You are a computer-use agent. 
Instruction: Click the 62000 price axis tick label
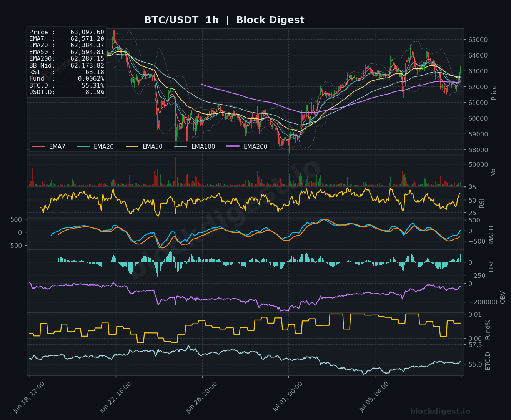[x=478, y=87]
